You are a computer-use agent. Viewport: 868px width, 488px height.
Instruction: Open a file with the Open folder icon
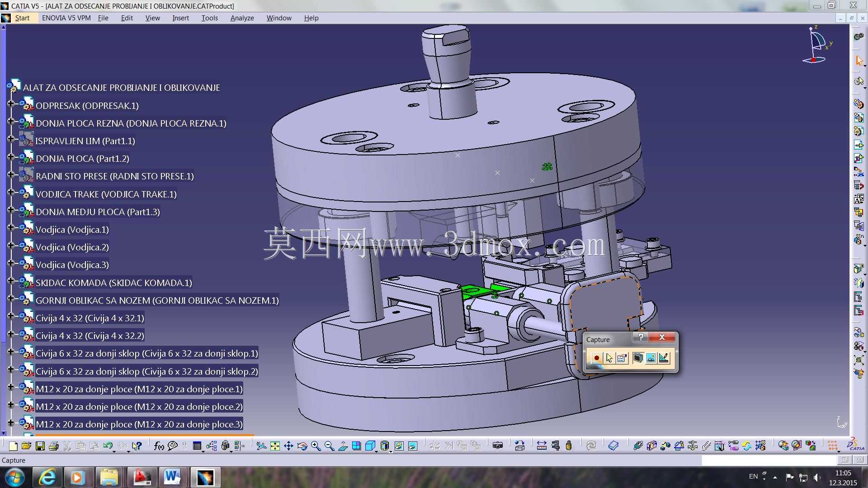(26, 446)
